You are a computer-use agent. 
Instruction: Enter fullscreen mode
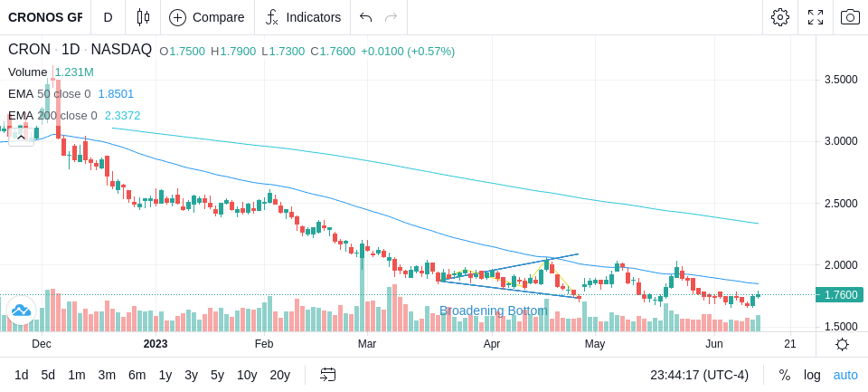tap(816, 17)
